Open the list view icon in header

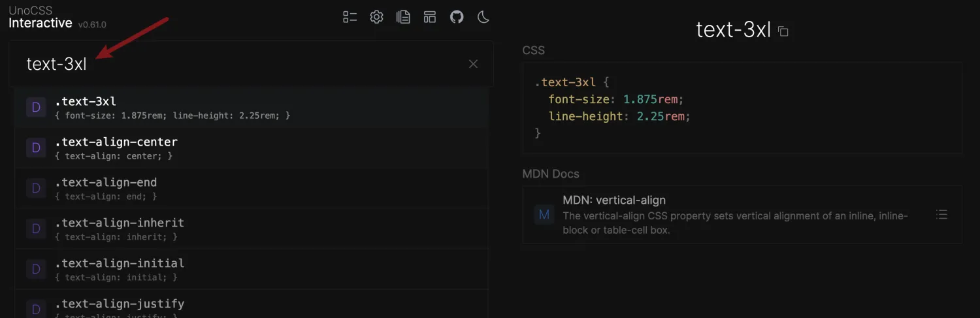point(350,18)
